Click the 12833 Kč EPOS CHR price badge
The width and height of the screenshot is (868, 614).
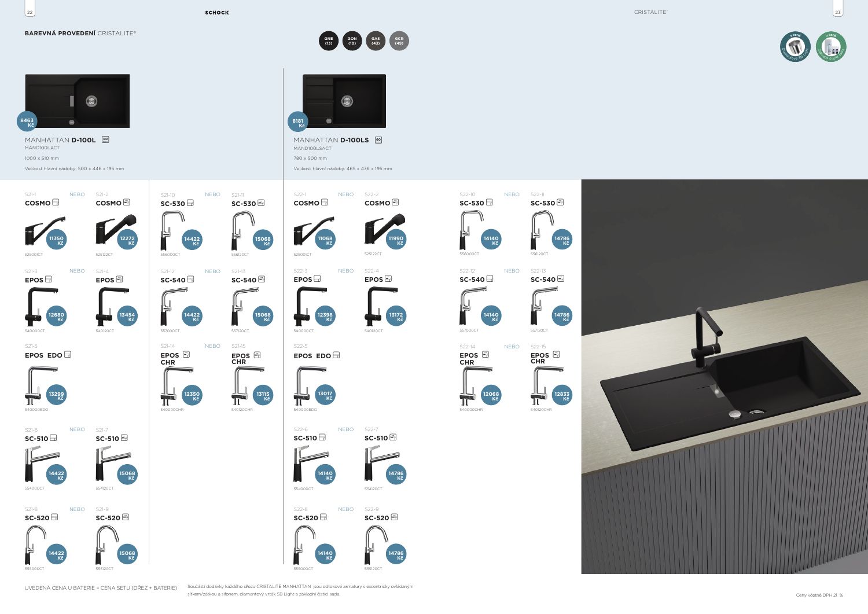click(x=562, y=396)
